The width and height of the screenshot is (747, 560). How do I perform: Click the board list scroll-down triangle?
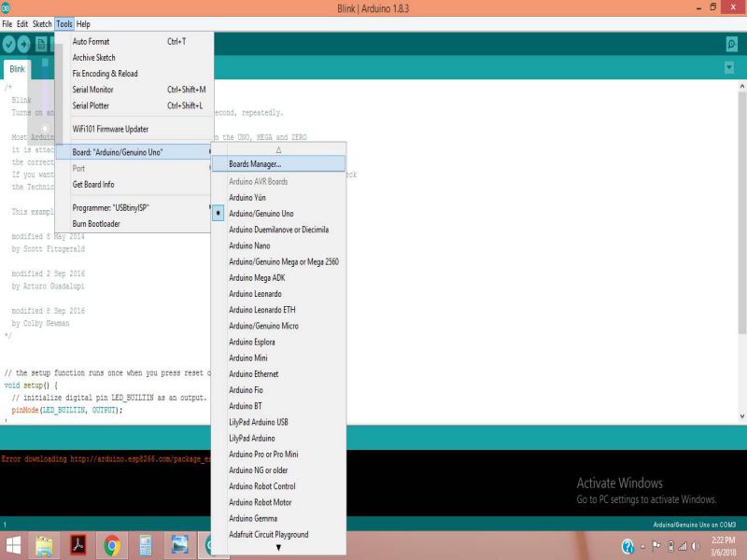coord(278,548)
